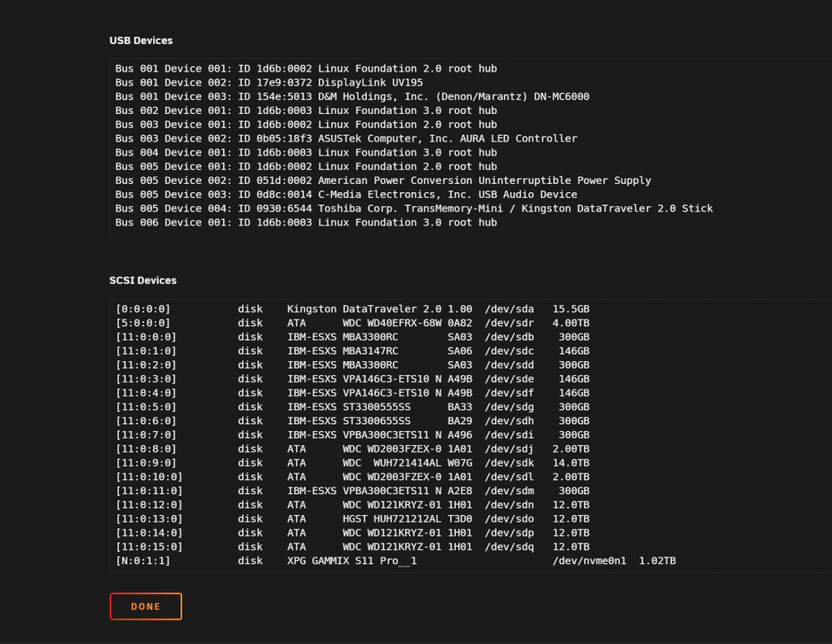Click the ASUSTek AURA LED Controller line

pos(346,138)
